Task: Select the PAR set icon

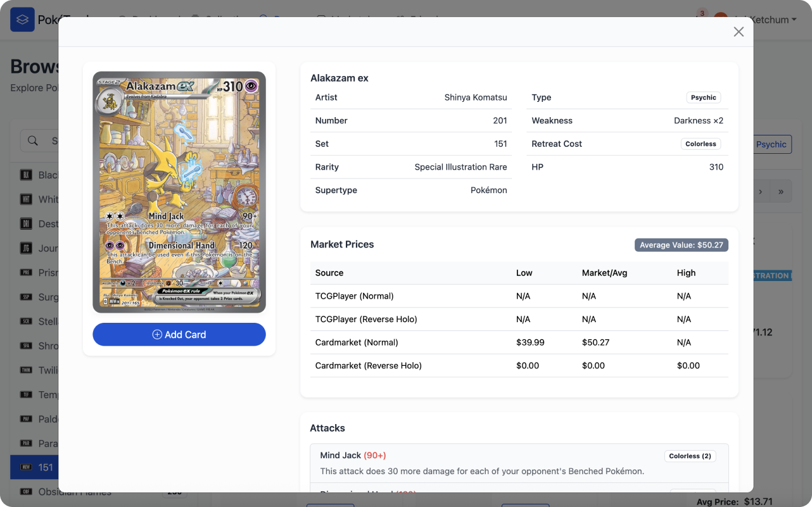Action: 27,443
